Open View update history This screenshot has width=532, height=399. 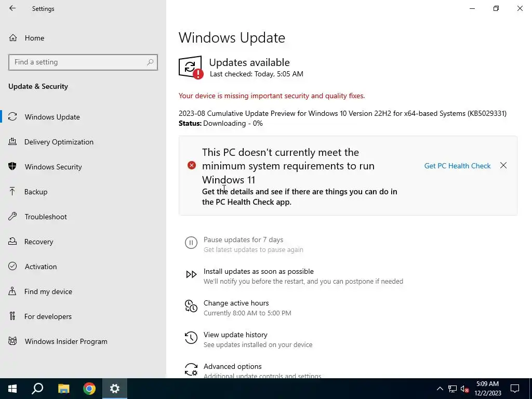point(235,335)
